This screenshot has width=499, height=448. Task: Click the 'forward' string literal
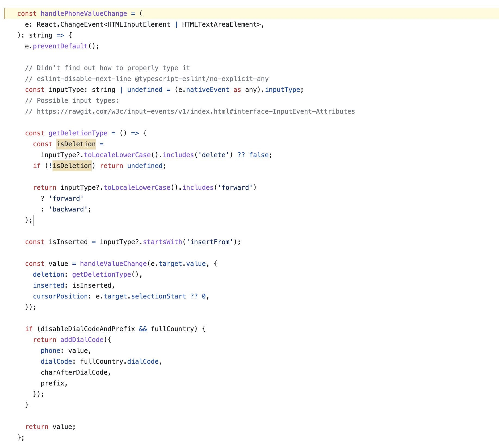point(66,198)
